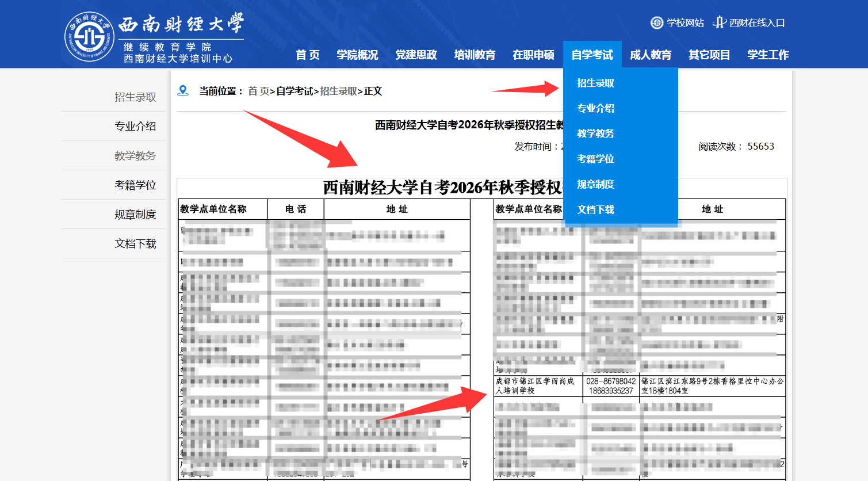Open the 成人教育 navigation item
The image size is (868, 481).
(x=651, y=55)
